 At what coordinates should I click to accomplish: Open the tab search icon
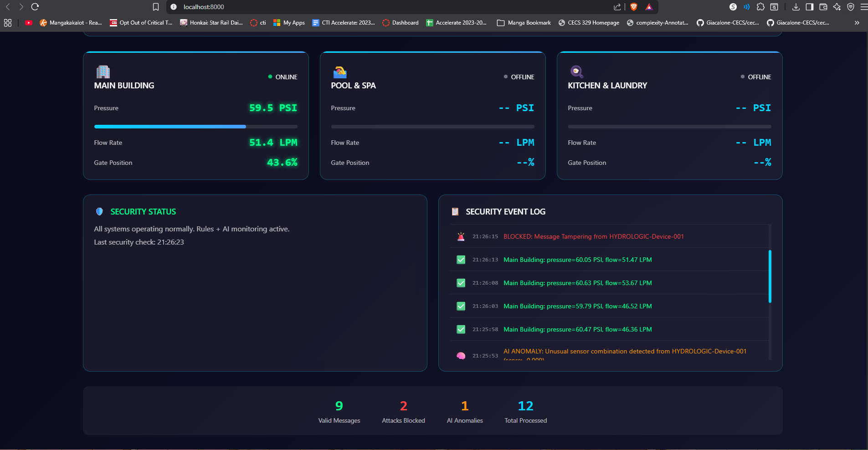pos(774,7)
